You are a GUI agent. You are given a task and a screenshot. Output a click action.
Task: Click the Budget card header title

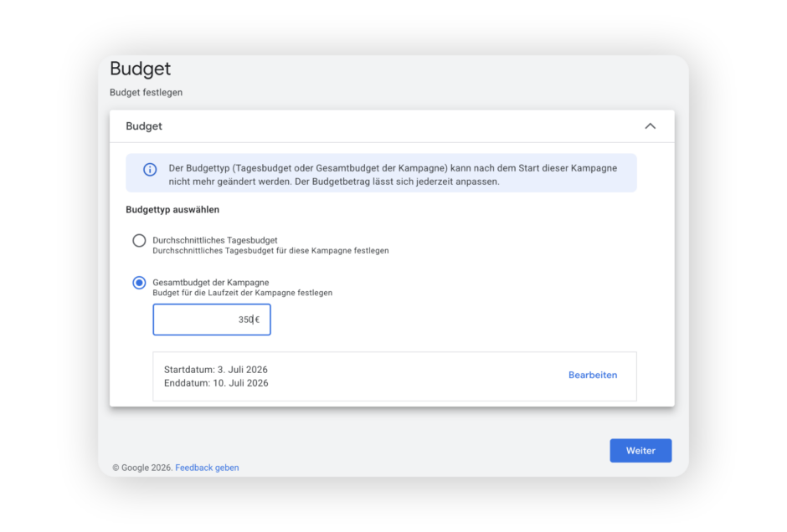point(144,126)
